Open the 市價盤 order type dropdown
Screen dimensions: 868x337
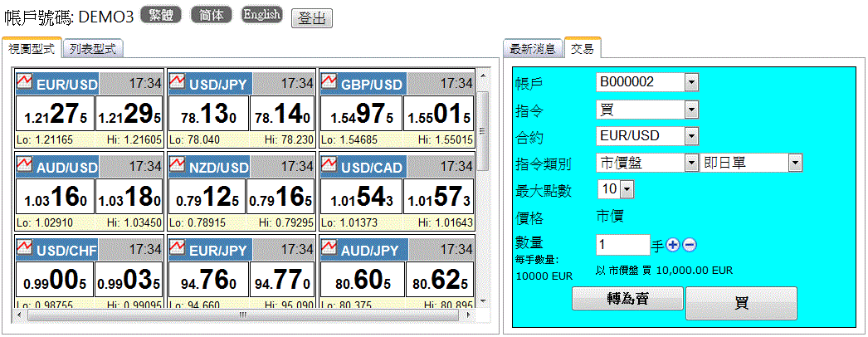click(691, 163)
